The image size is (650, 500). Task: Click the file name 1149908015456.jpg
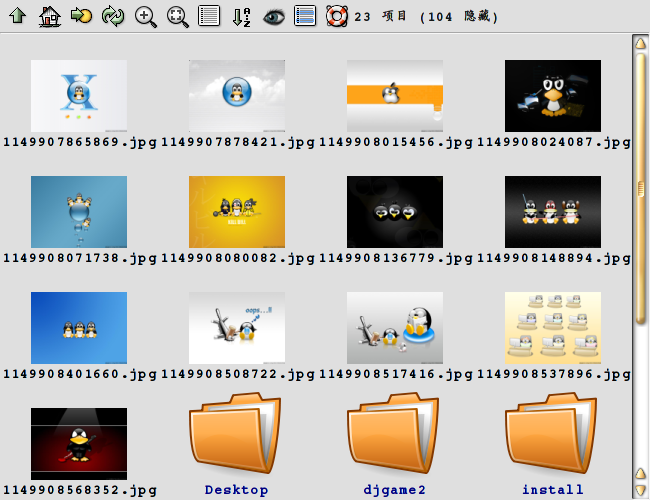coord(396,143)
